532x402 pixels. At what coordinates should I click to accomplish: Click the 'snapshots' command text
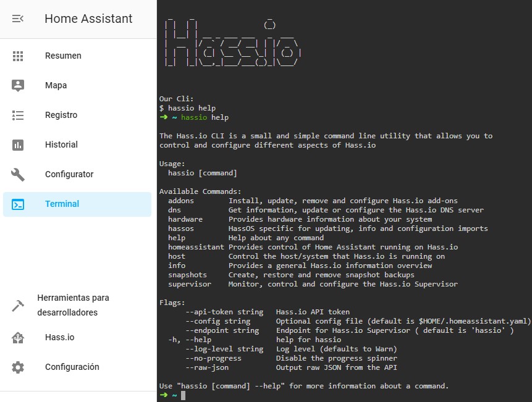[x=187, y=275]
